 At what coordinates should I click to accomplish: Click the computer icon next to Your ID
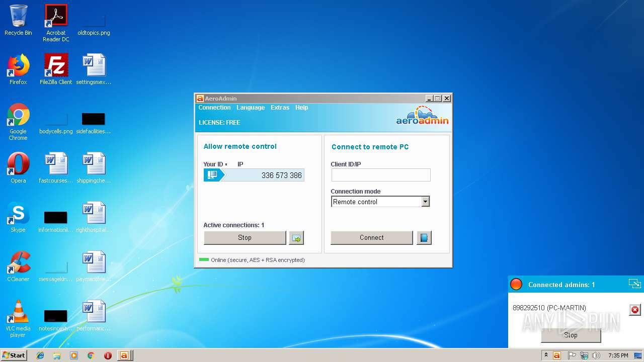point(212,175)
